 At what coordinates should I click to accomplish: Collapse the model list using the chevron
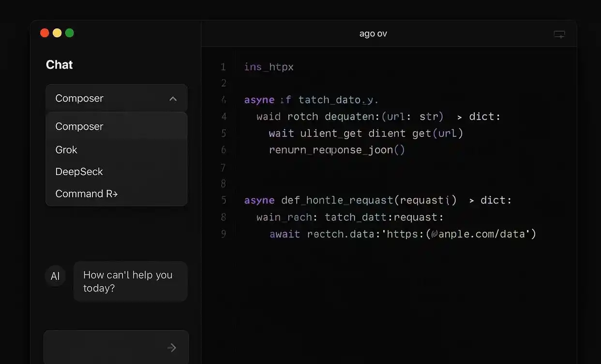(173, 99)
